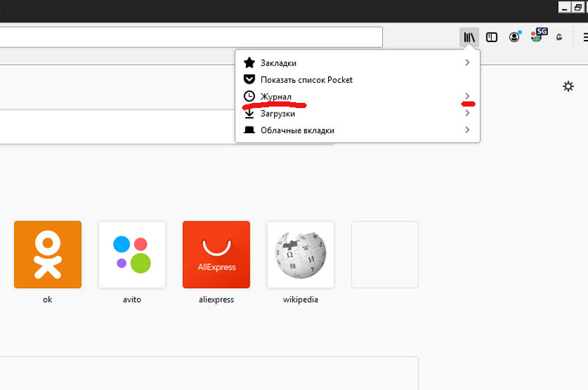Open the avito top site tile
This screenshot has height=390, width=588.
(x=132, y=255)
